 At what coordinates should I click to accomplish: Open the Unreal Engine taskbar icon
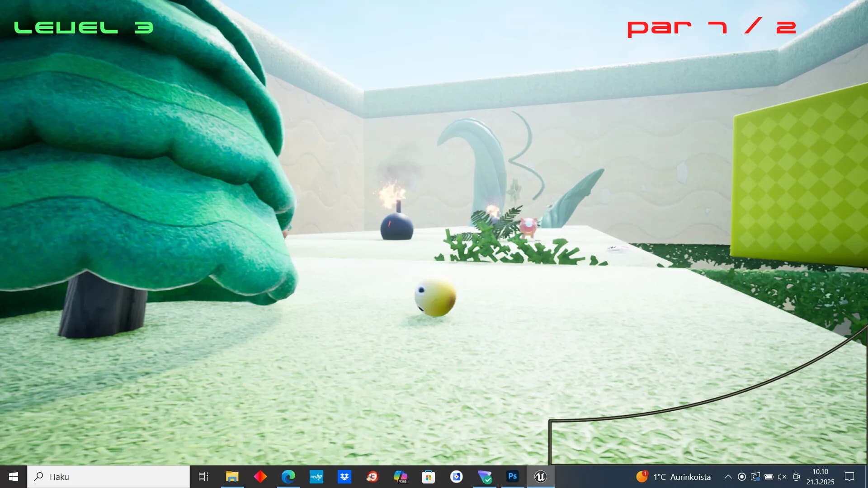[541, 477]
